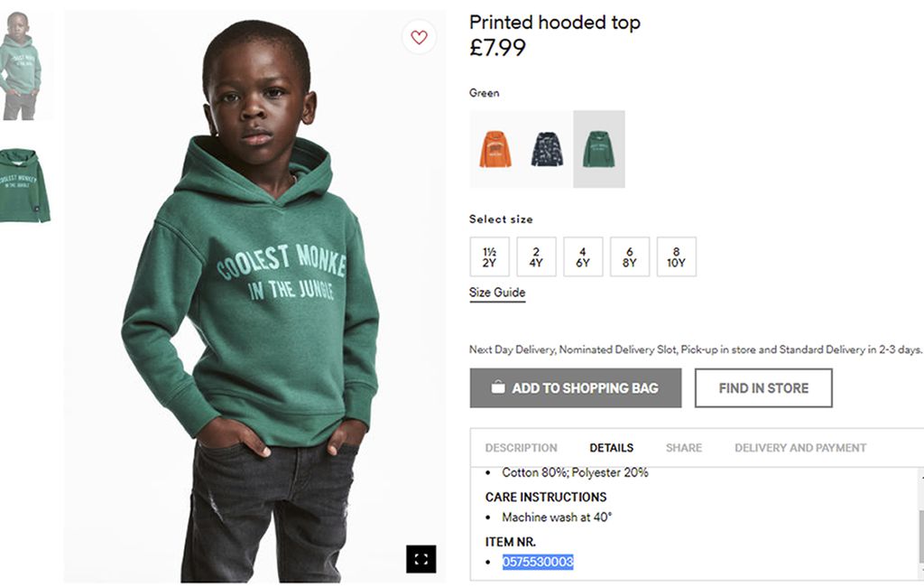Switch to the Share tab
The image size is (924, 587).
click(x=684, y=448)
